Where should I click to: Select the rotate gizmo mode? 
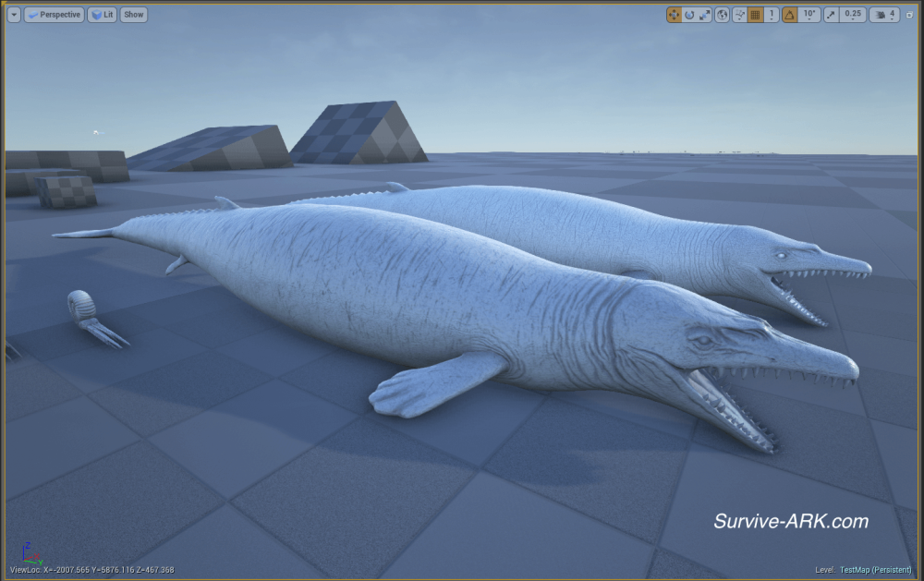[x=689, y=15]
